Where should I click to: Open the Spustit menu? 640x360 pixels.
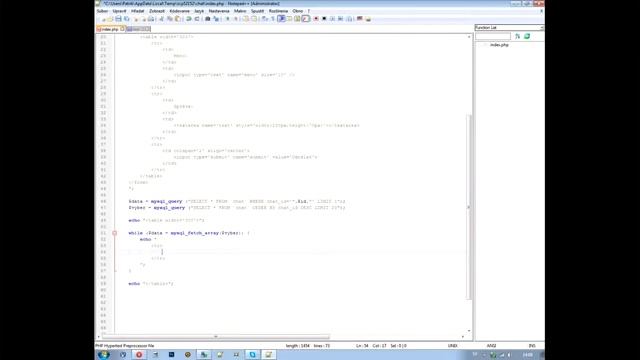click(x=258, y=11)
